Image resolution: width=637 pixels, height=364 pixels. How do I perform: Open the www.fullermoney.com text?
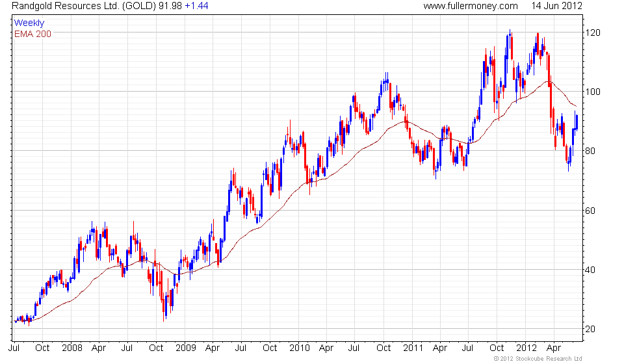pos(471,6)
